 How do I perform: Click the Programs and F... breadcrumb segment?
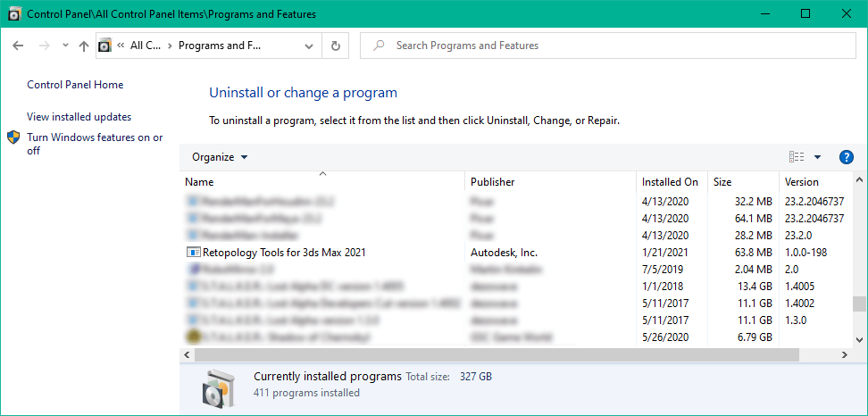point(219,46)
